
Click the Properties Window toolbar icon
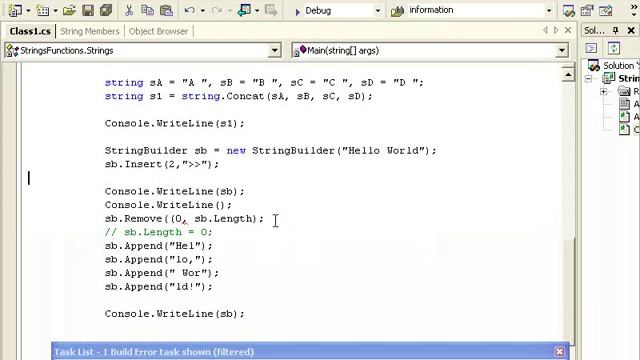(587, 11)
